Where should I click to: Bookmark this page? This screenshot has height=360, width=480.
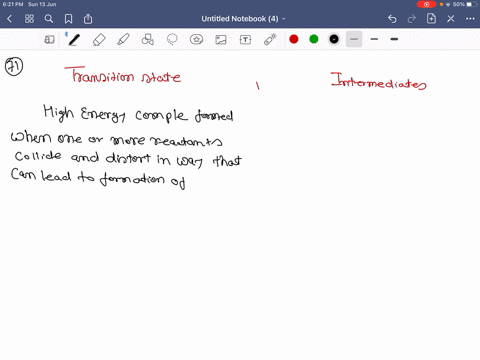(x=68, y=19)
